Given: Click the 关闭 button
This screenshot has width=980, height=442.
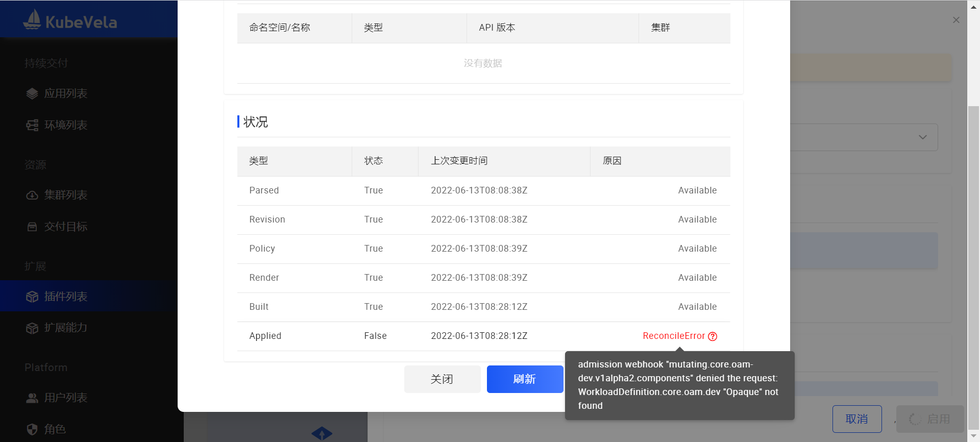Looking at the screenshot, I should coord(442,379).
